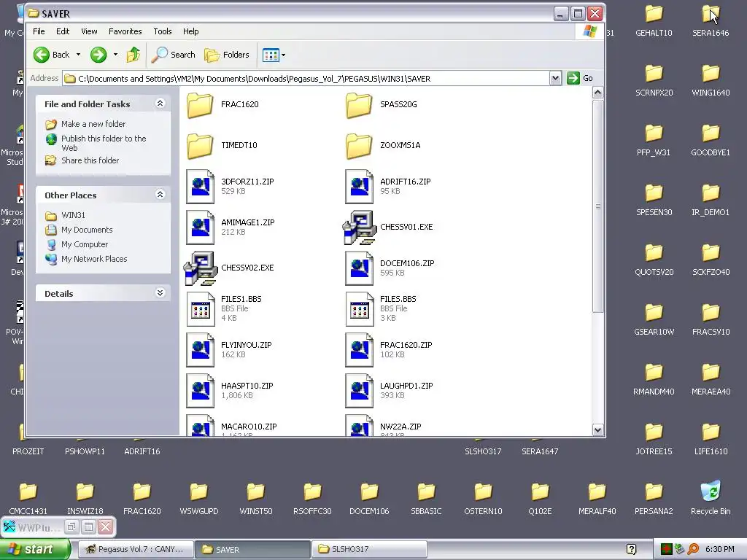Open the Tools menu
Viewport: 747px width, 560px height.
click(x=163, y=31)
